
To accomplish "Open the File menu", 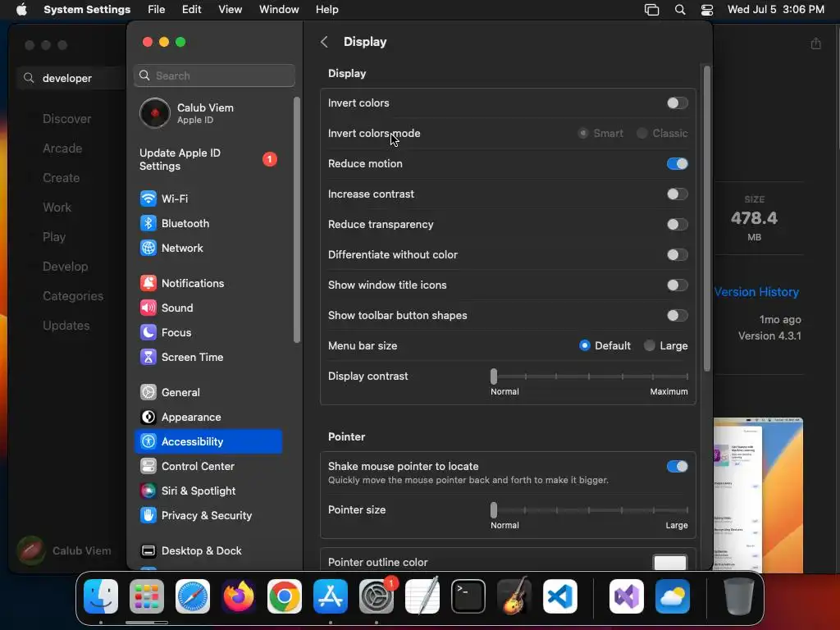I will coord(157,10).
